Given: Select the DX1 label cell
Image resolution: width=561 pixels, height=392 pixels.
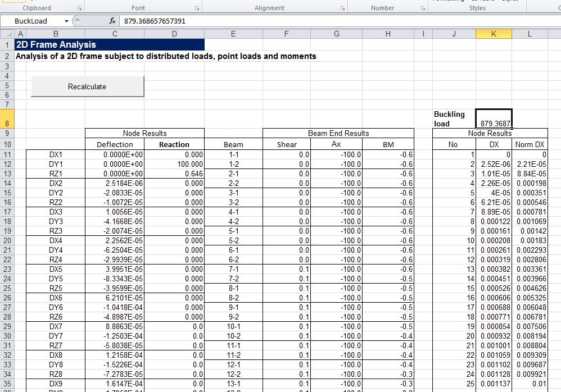Looking at the screenshot, I should click(56, 154).
